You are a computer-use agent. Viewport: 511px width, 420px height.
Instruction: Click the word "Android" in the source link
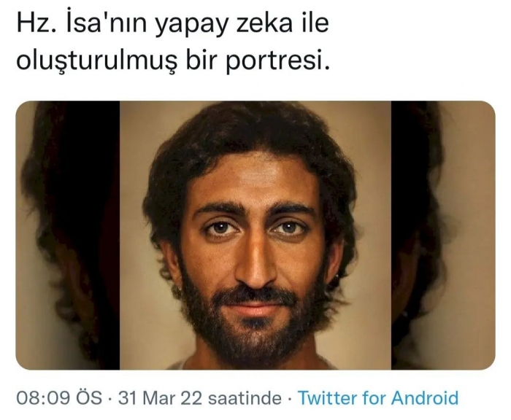tap(425, 398)
